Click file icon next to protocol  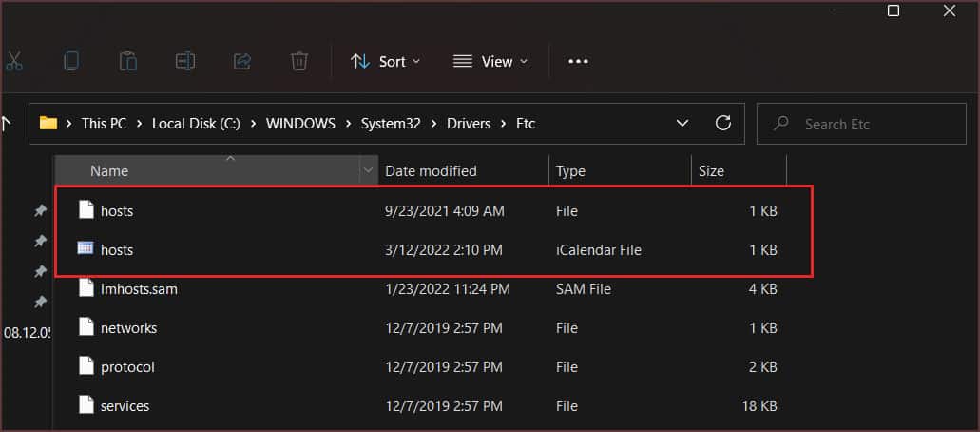tap(86, 365)
